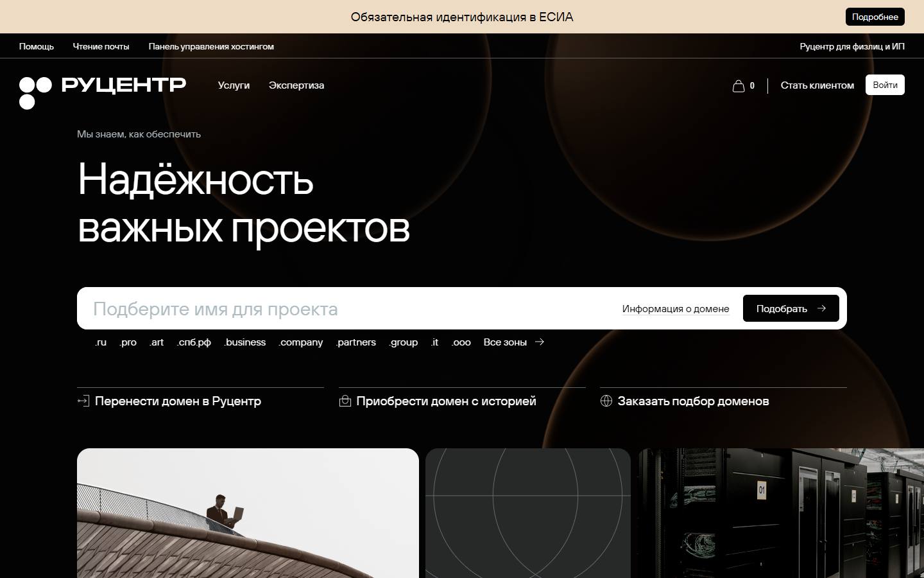Click the bag icon beside Приобрести домен
The height and width of the screenshot is (578, 924).
tap(345, 401)
